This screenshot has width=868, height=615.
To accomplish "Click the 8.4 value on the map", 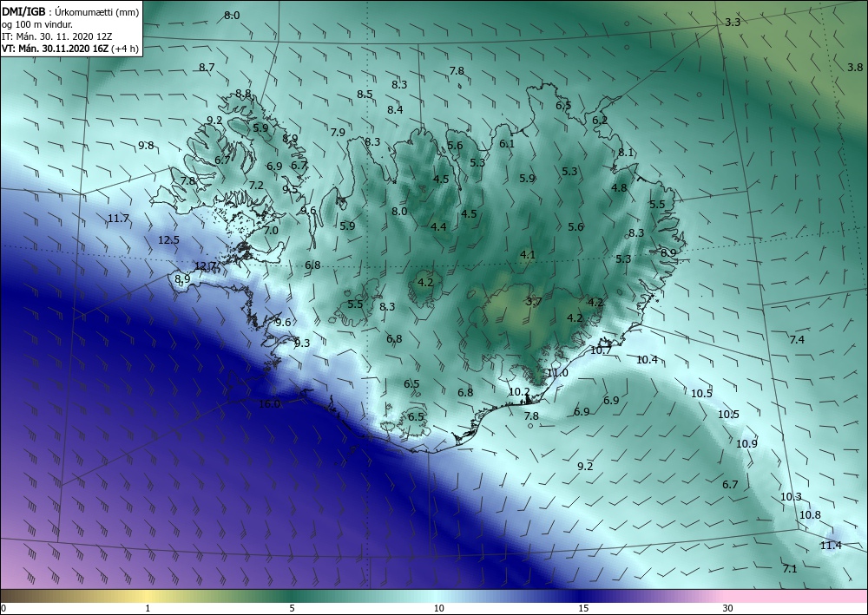I will pyautogui.click(x=395, y=110).
